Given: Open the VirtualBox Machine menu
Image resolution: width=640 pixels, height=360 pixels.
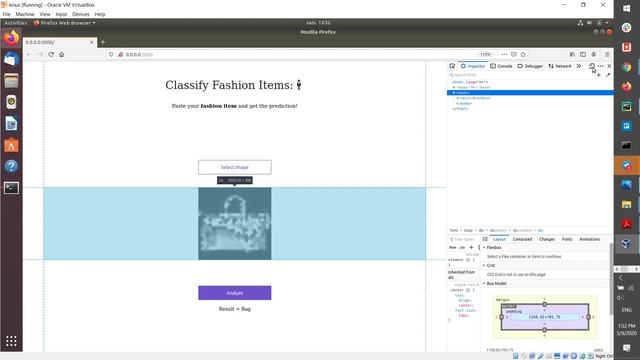Looking at the screenshot, I should (25, 14).
